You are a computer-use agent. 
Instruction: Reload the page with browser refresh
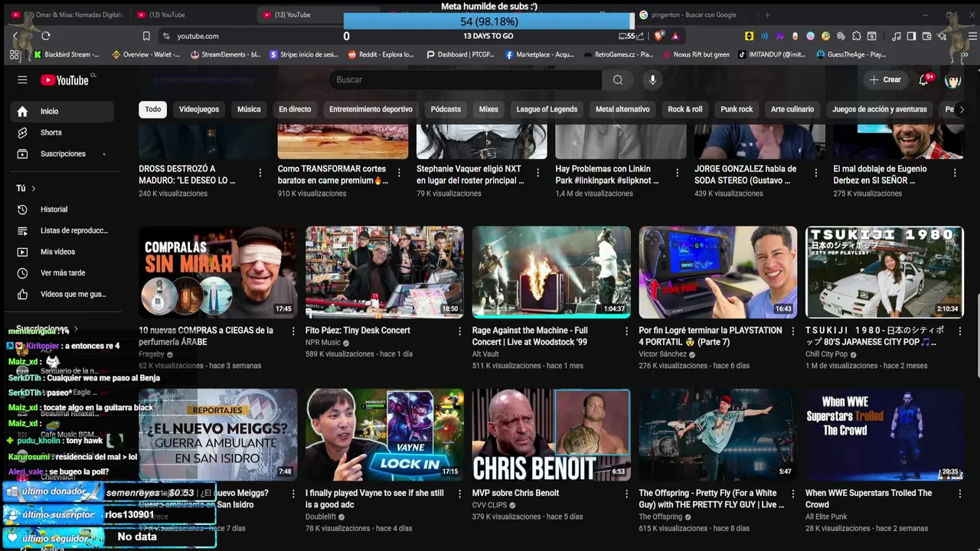(x=46, y=36)
